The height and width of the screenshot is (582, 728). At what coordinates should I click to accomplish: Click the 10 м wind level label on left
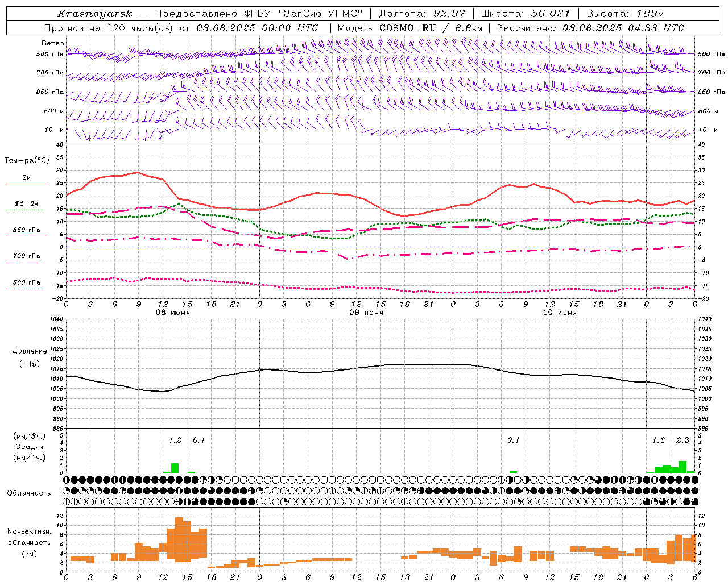(x=55, y=130)
